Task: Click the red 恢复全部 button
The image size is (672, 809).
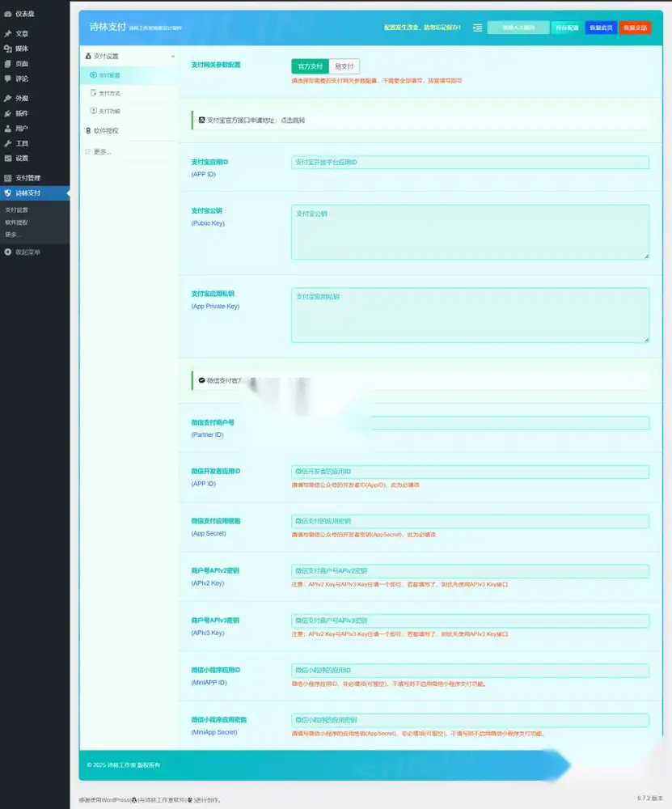Action: point(635,28)
